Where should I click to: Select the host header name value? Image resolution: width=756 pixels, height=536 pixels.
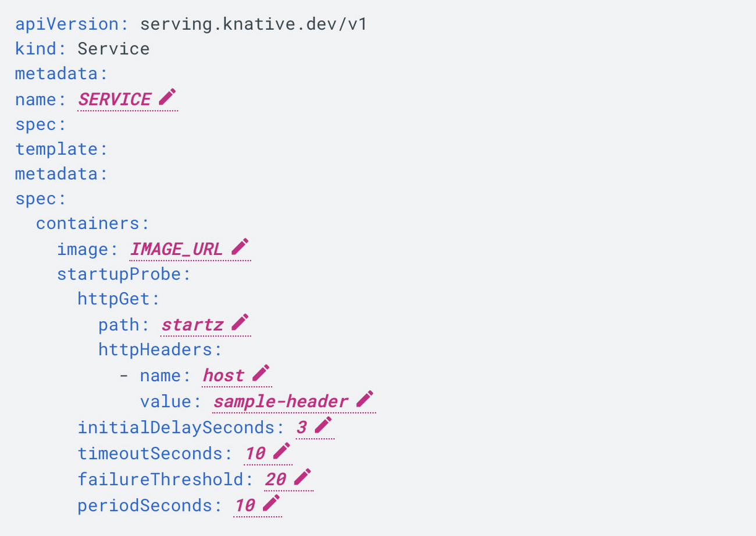coord(223,375)
